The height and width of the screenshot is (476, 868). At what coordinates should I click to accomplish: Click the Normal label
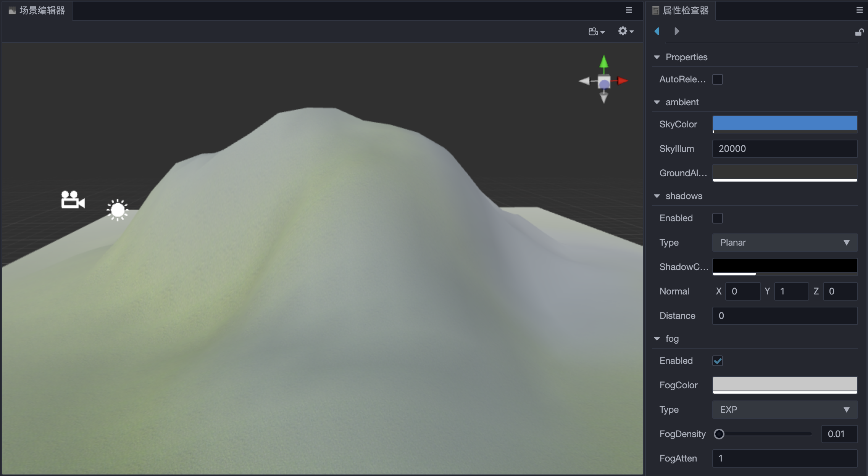tap(674, 291)
